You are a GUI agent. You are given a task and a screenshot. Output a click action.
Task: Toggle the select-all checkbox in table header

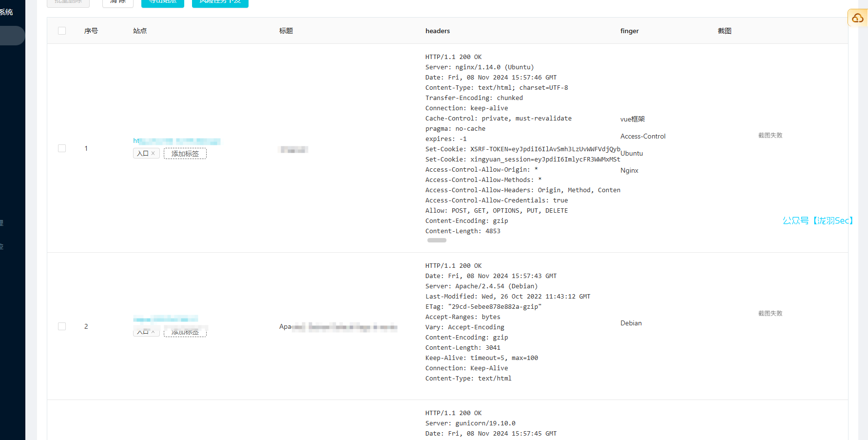(62, 31)
